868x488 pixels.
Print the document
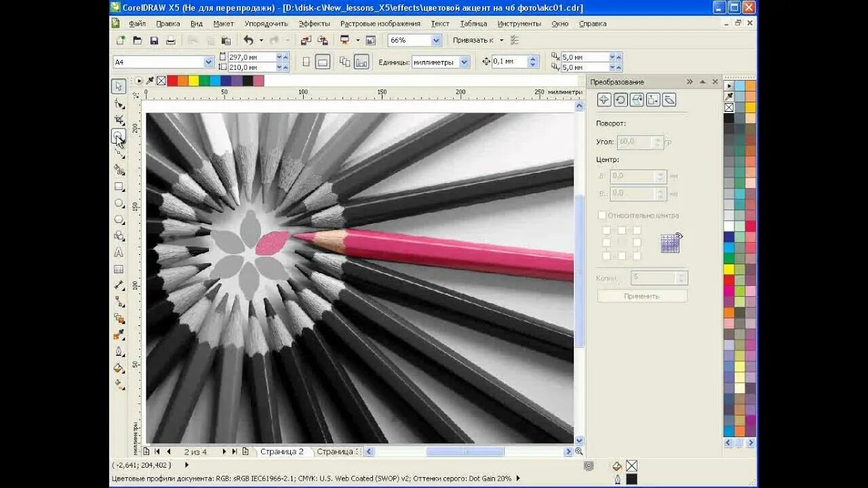[171, 41]
